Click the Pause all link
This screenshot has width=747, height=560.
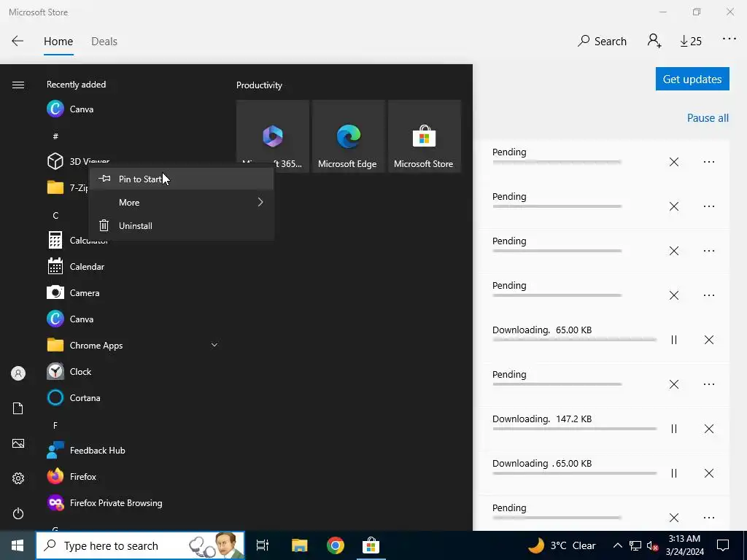(708, 118)
